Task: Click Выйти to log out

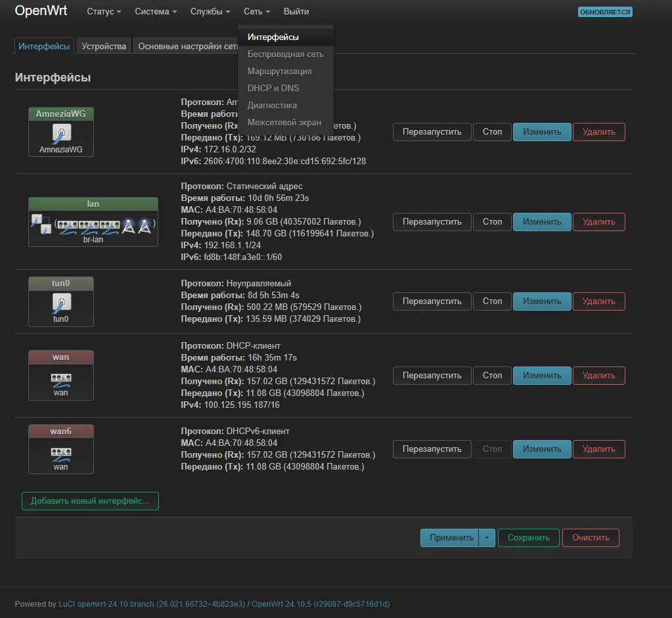Action: [x=296, y=12]
